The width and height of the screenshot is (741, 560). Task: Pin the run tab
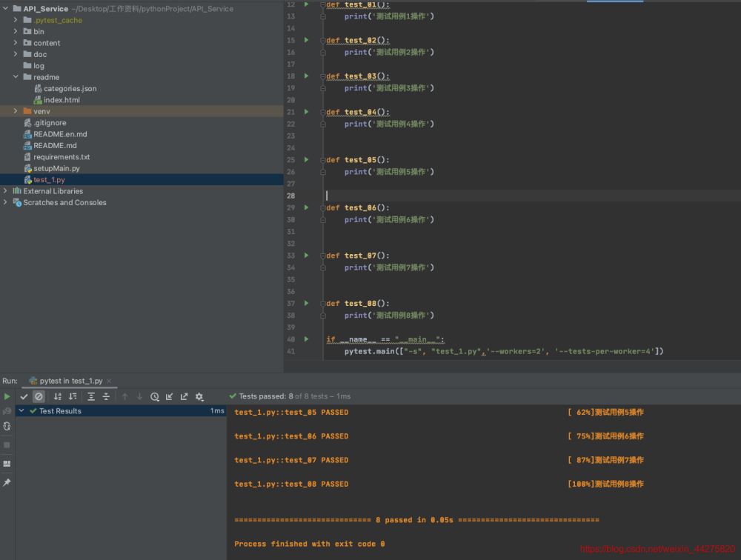(x=7, y=482)
